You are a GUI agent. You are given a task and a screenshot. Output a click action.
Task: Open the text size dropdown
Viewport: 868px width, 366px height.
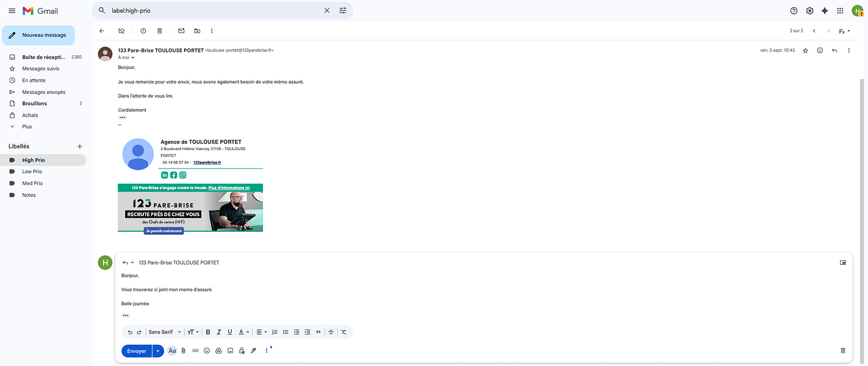(193, 332)
